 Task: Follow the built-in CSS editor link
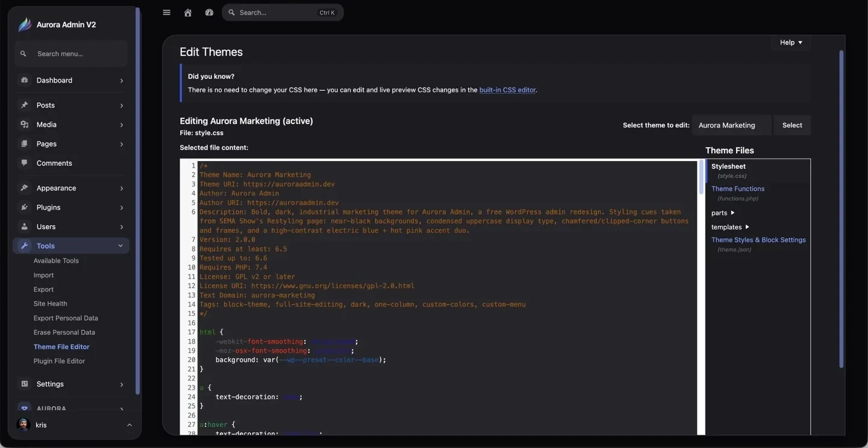(x=507, y=90)
